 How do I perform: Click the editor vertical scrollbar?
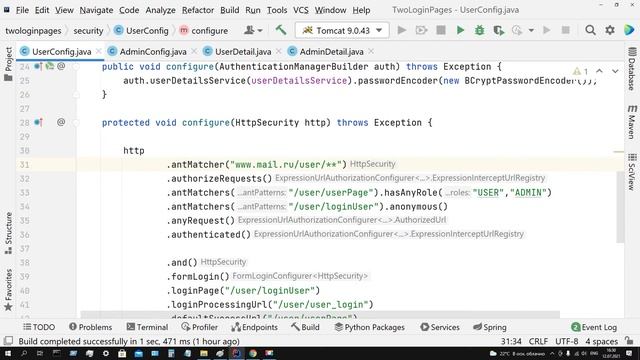[x=620, y=207]
